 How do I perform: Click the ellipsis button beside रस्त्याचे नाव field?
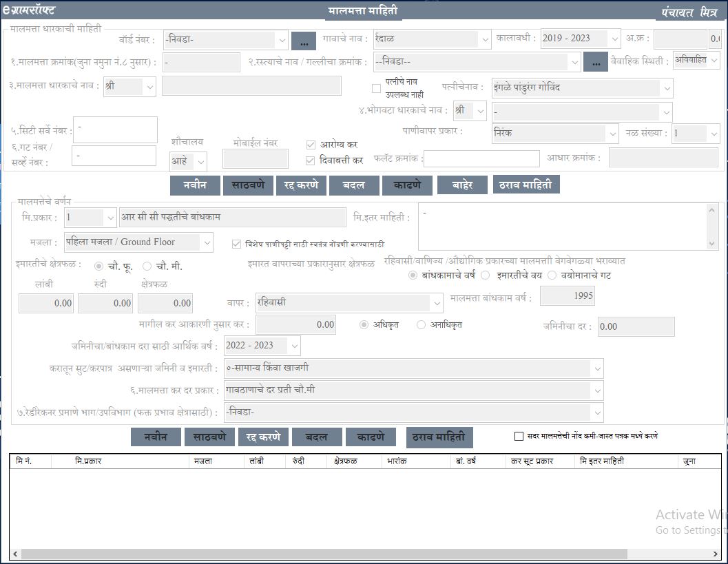(595, 62)
